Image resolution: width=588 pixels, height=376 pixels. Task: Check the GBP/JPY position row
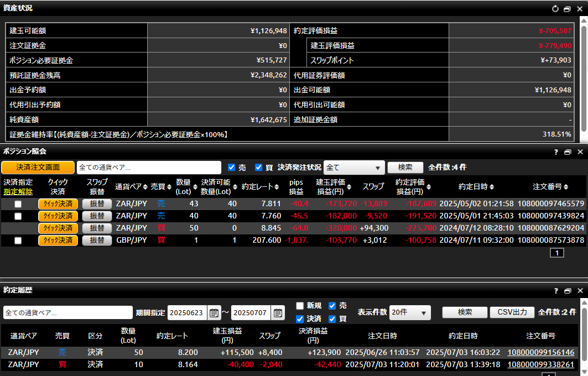[18, 241]
